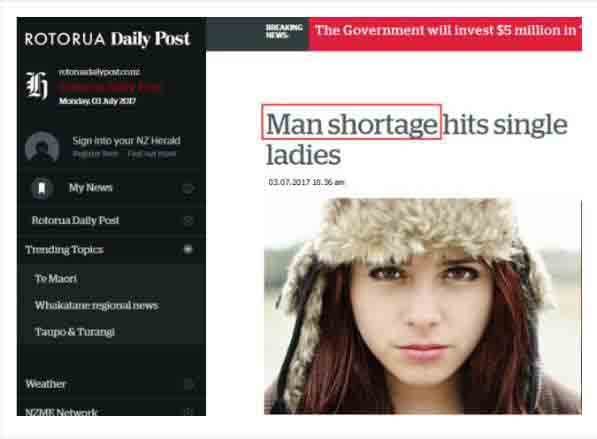Click the Man shortage headline text

[351, 124]
